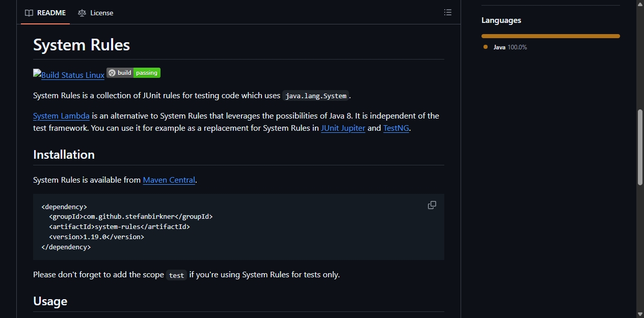Click the orange Languages progress bar

(551, 36)
